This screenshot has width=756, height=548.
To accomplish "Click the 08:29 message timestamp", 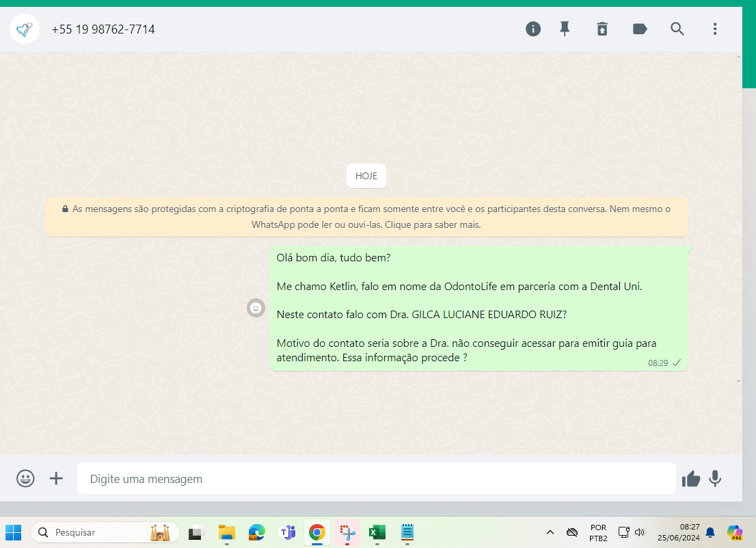I will (x=658, y=363).
